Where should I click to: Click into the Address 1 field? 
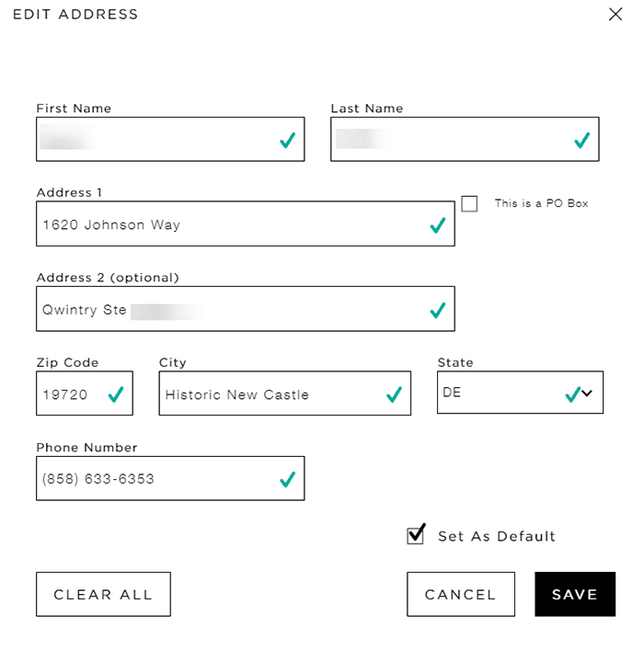[x=230, y=224]
